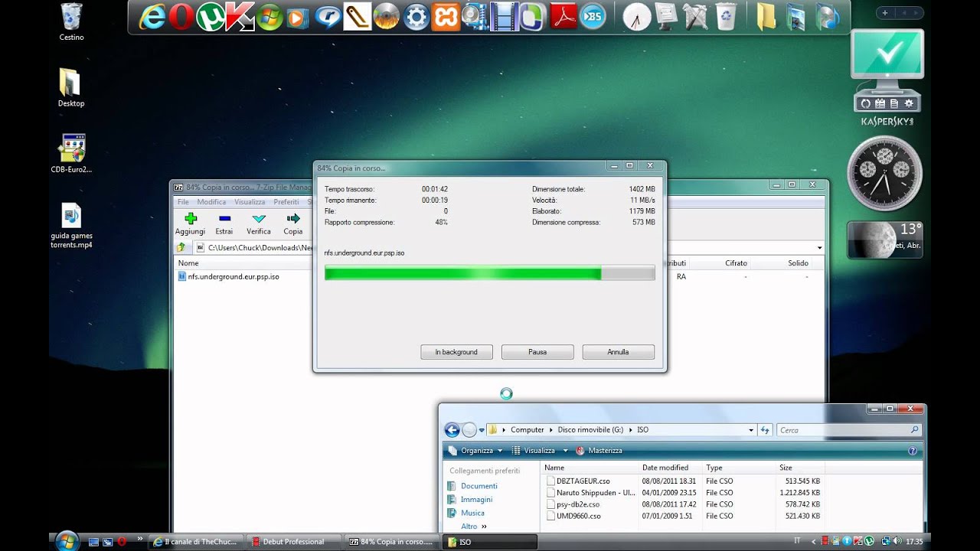
Task: Open the recent pages dropdown in Explorer
Action: pyautogui.click(x=482, y=430)
